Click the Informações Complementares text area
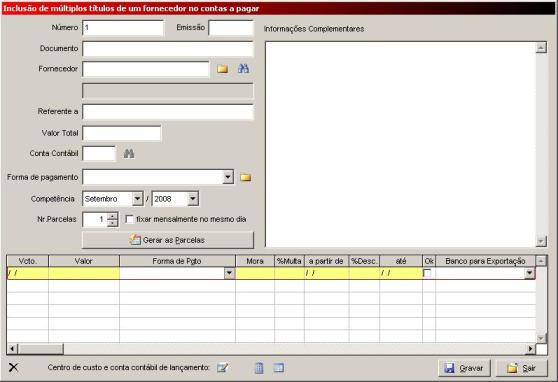Image resolution: width=558 pixels, height=382 pixels. [x=400, y=144]
